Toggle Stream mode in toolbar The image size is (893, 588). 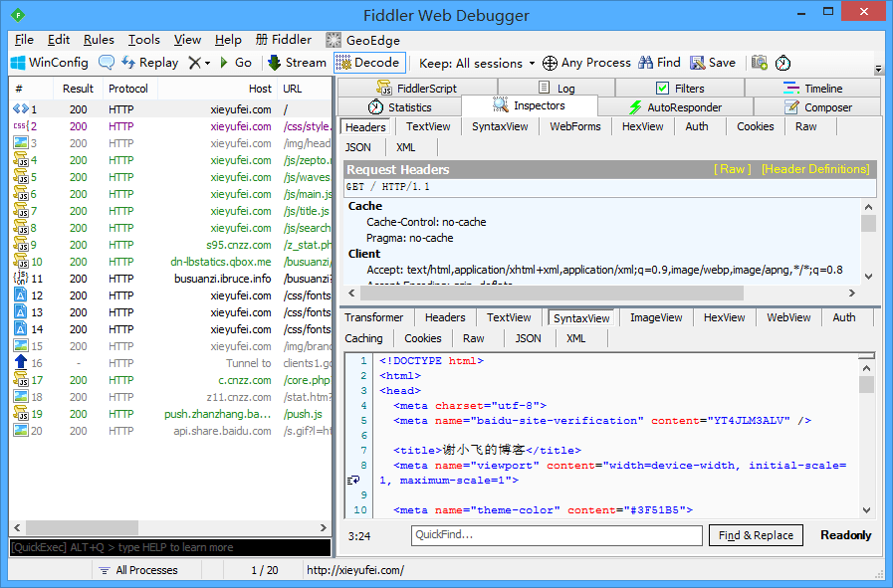pyautogui.click(x=298, y=63)
